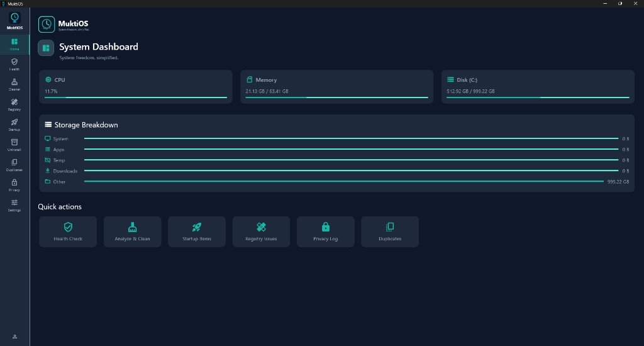Open the Cleaner tool in sidebar
644x346 pixels.
14,85
